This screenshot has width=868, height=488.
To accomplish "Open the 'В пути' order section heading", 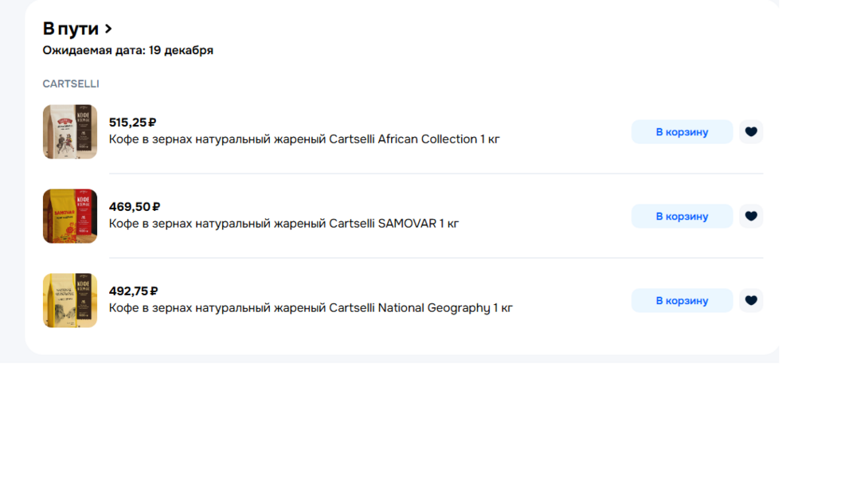I will (71, 29).
